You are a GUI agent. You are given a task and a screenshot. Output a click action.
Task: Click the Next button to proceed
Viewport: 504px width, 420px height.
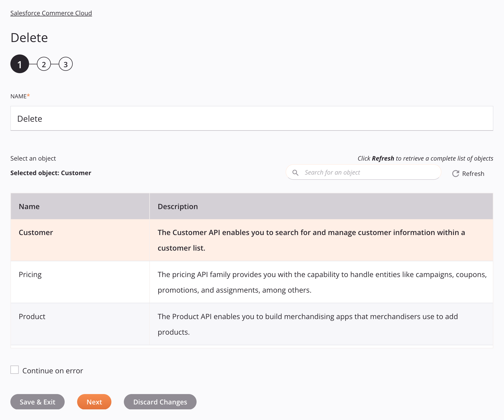coord(94,402)
